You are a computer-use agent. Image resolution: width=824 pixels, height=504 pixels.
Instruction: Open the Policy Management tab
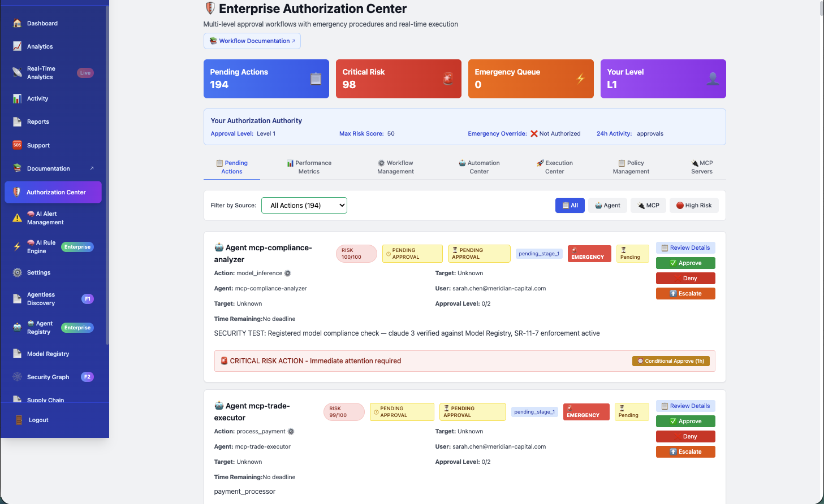coord(631,167)
